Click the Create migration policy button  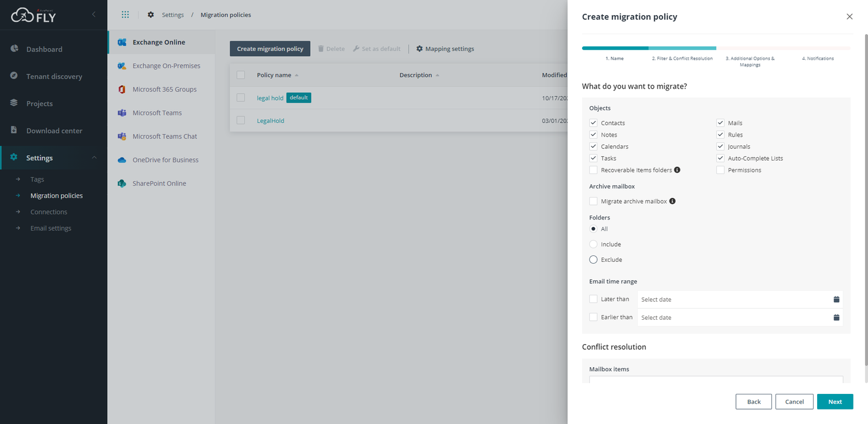coord(270,48)
